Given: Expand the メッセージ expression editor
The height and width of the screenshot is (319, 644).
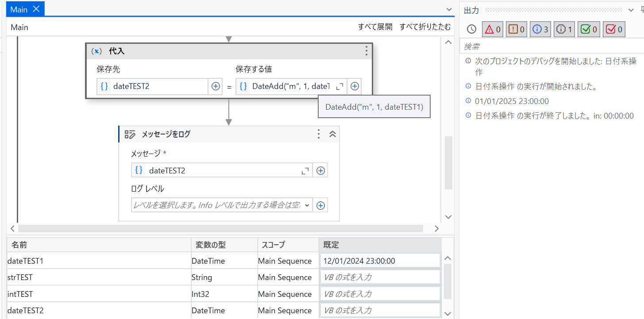Looking at the screenshot, I should pyautogui.click(x=305, y=171).
